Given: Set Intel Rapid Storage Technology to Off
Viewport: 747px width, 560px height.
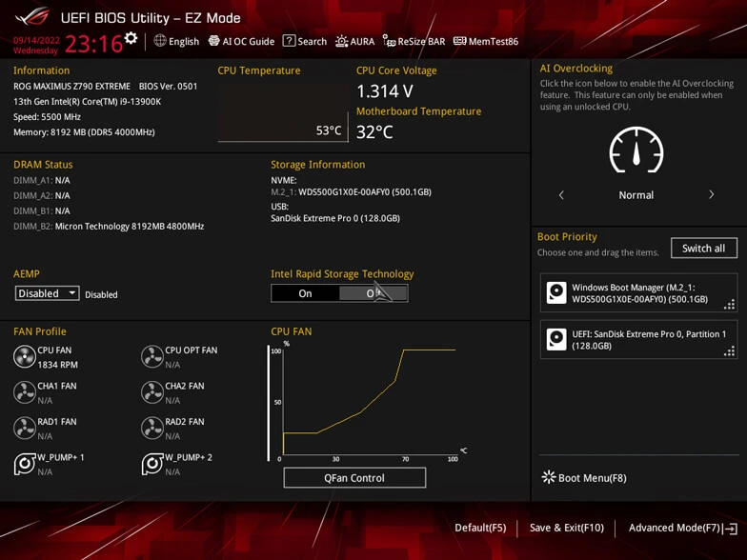Looking at the screenshot, I should click(x=373, y=293).
